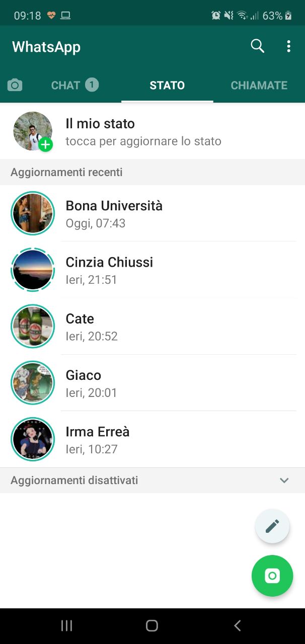View Cinzia Chiussi status thumbnail

point(33,270)
